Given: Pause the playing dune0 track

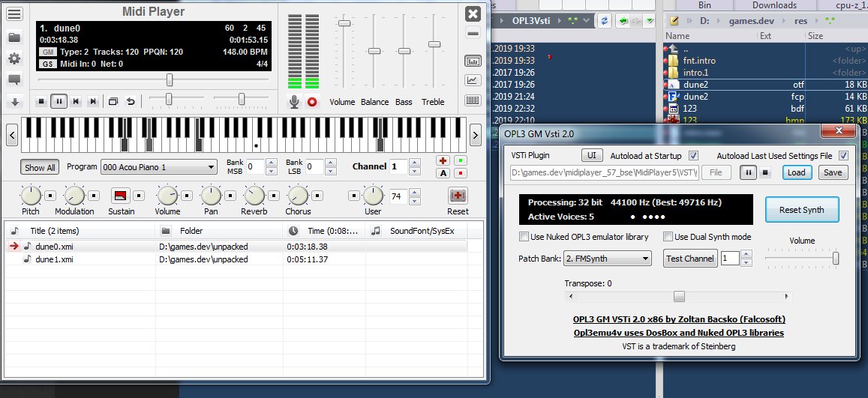Looking at the screenshot, I should pyautogui.click(x=59, y=101).
